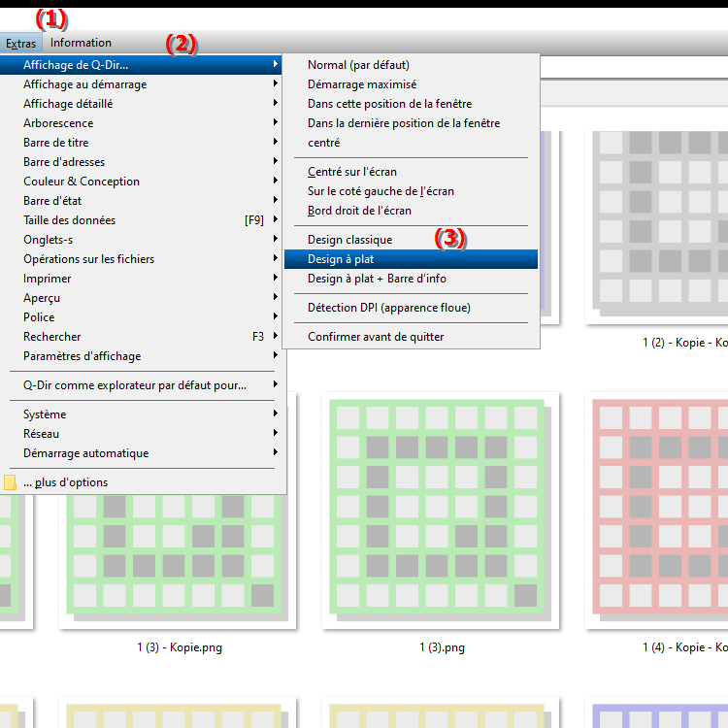Viewport: 728px width, 728px height.
Task: Open Arborescence submenu
Action: point(141,123)
